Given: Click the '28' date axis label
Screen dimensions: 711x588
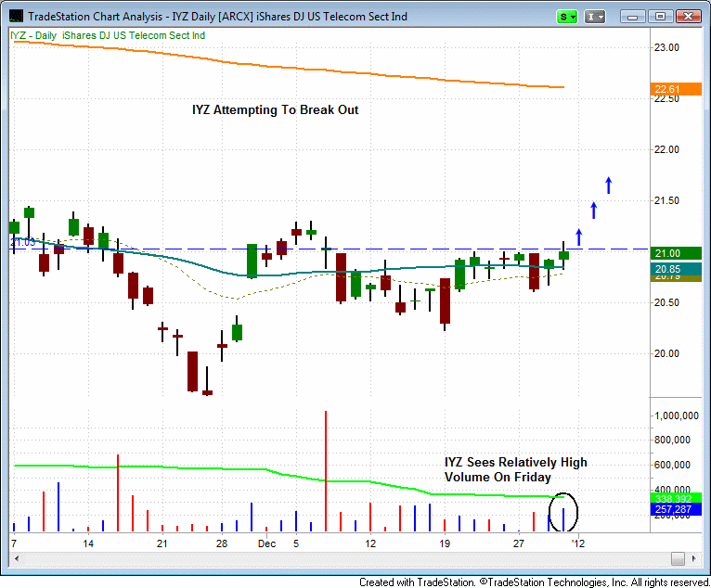Looking at the screenshot, I should pyautogui.click(x=222, y=543).
